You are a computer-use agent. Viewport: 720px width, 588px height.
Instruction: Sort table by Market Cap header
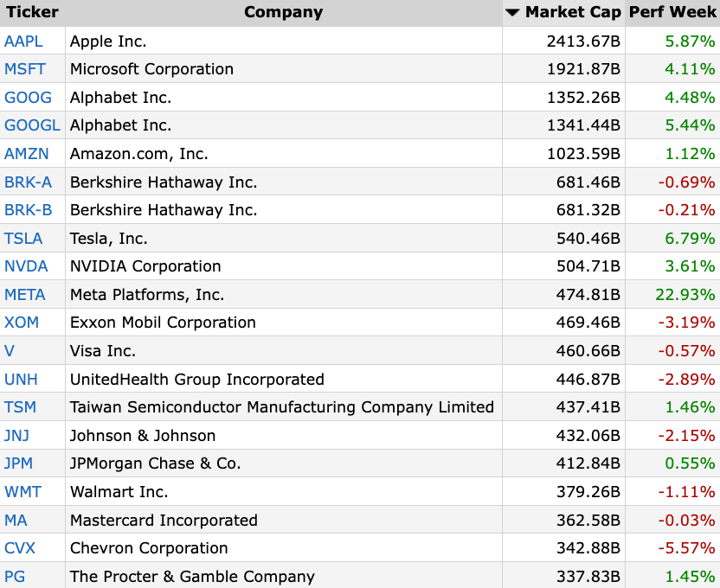573,12
